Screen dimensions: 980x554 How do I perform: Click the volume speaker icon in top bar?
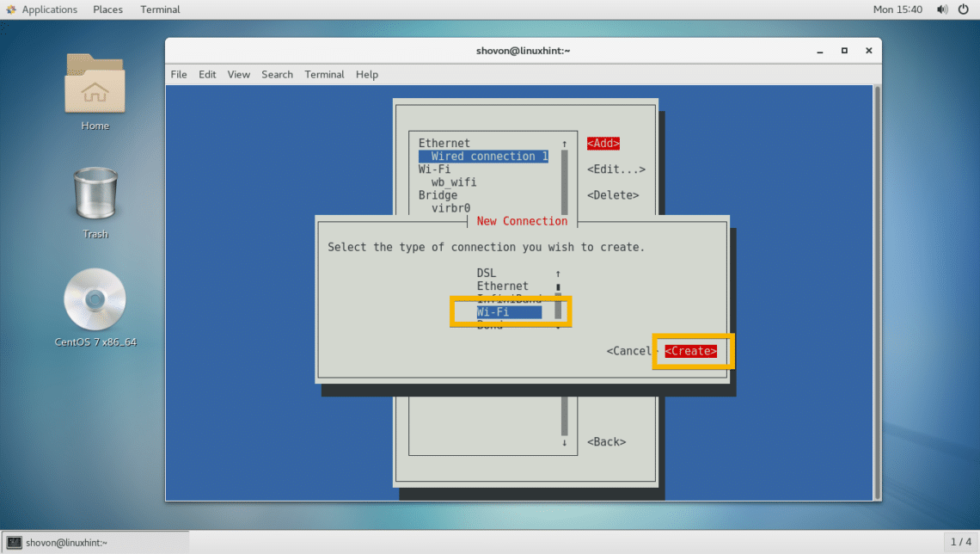(x=942, y=9)
